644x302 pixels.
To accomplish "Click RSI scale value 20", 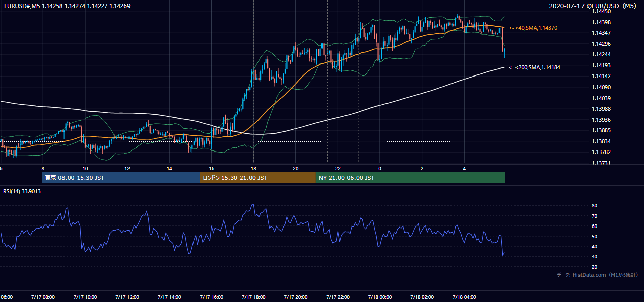I will (595, 267).
